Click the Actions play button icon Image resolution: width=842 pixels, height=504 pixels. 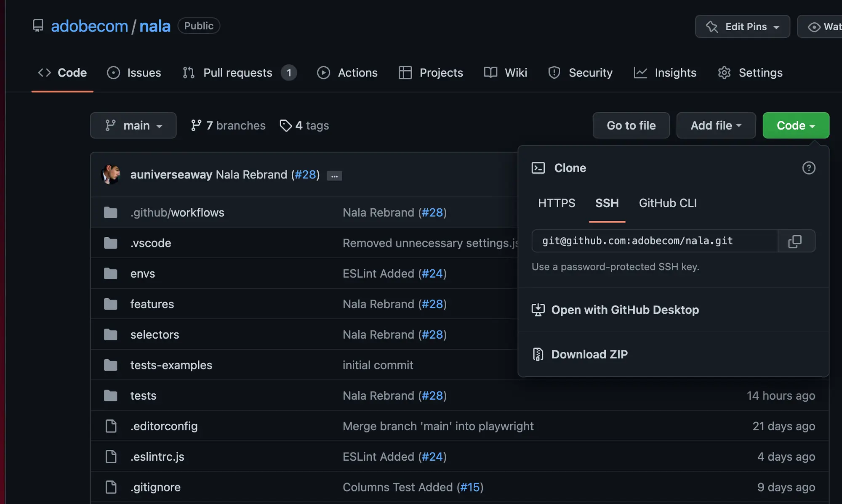pos(323,73)
